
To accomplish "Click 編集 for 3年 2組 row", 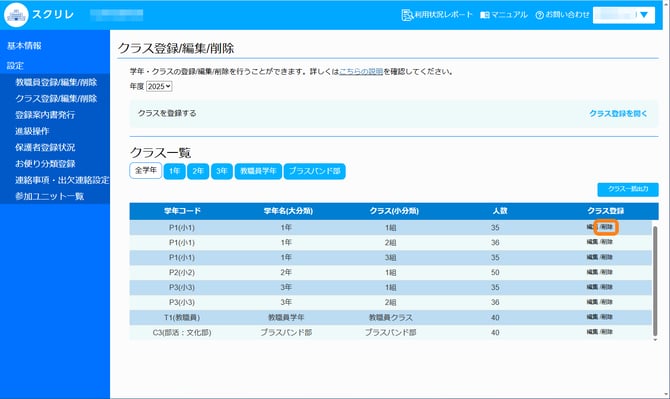I will (592, 302).
